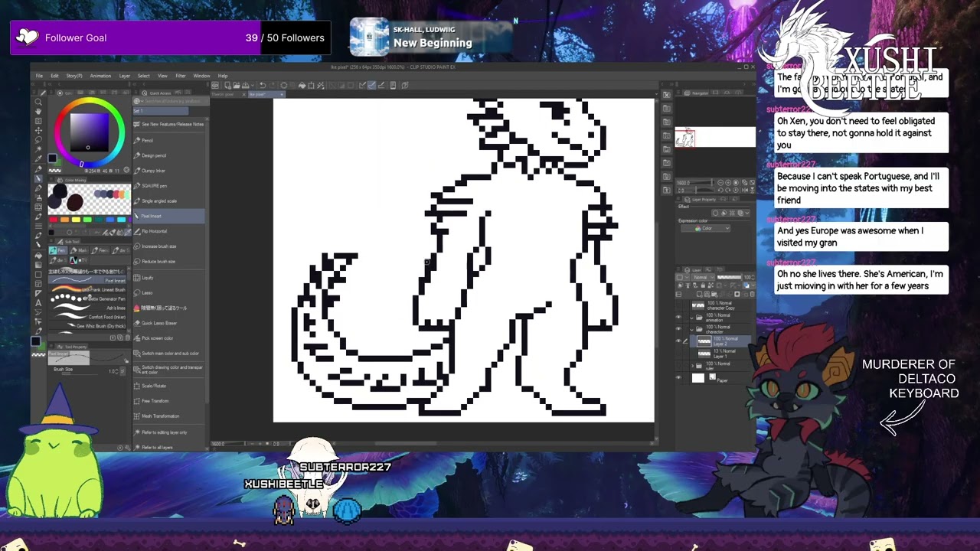
Task: Click Quick Lasso Eraser in Quick Access
Action: [170, 323]
